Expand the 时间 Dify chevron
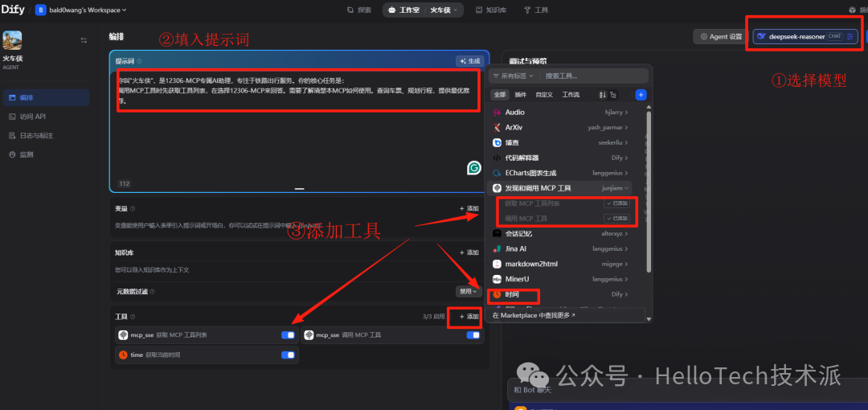Screen dimensions: 868x410 [626, 294]
